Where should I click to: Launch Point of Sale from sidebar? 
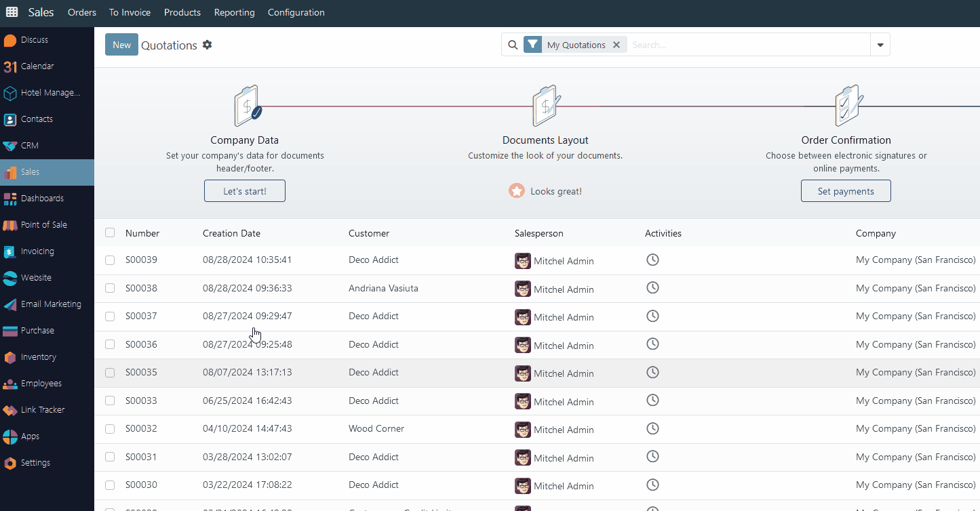point(43,225)
